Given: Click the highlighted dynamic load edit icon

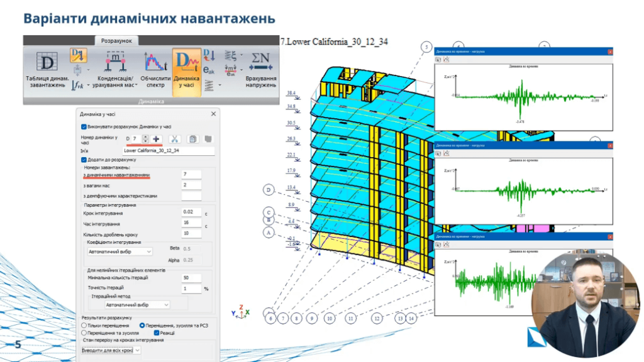Looking at the screenshot, I should click(x=78, y=55).
